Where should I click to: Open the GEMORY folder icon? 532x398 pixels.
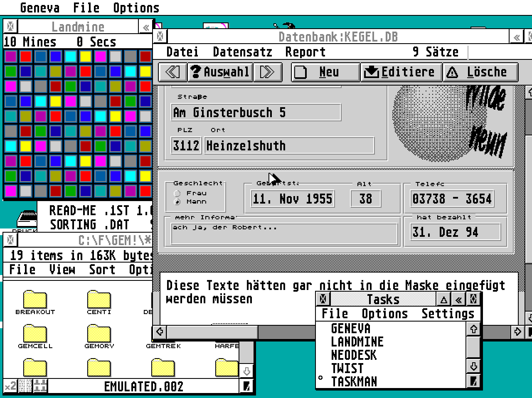click(x=99, y=334)
